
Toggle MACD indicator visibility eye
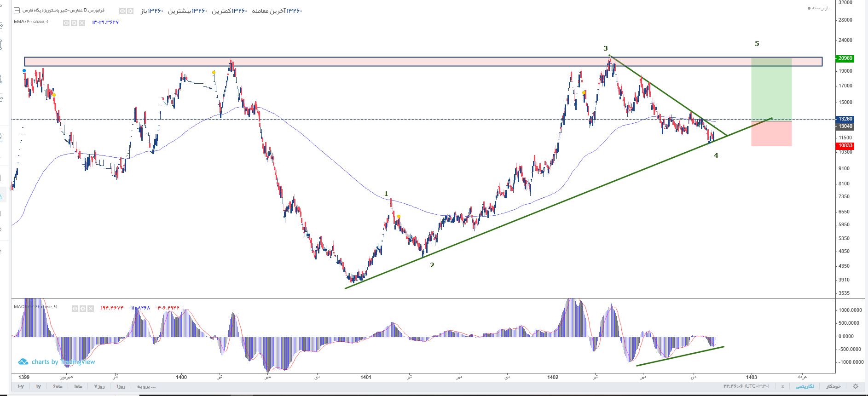pos(75,309)
